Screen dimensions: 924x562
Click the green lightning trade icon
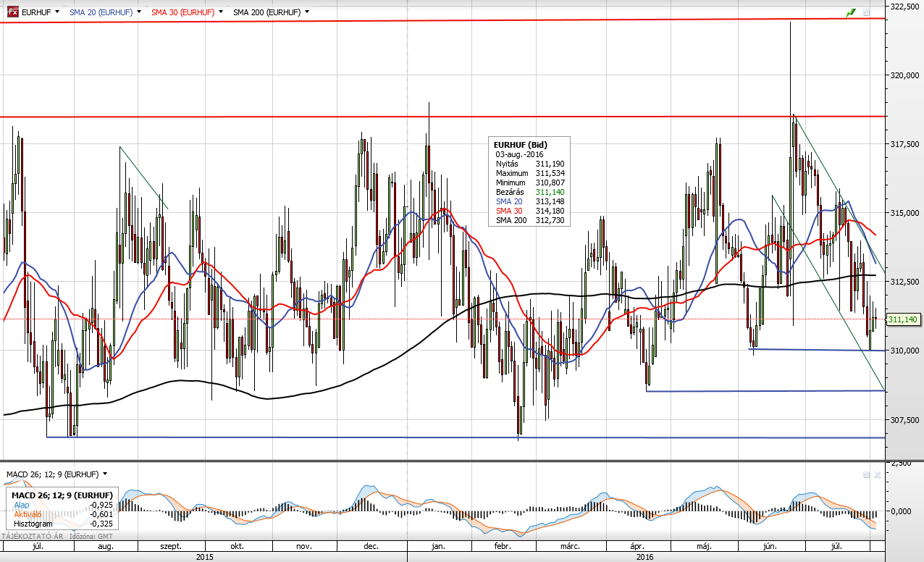850,12
